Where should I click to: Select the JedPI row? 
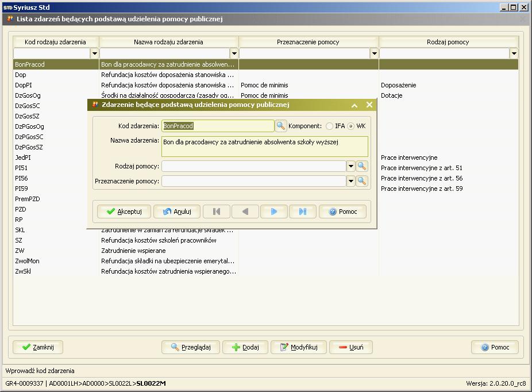tap(50, 157)
